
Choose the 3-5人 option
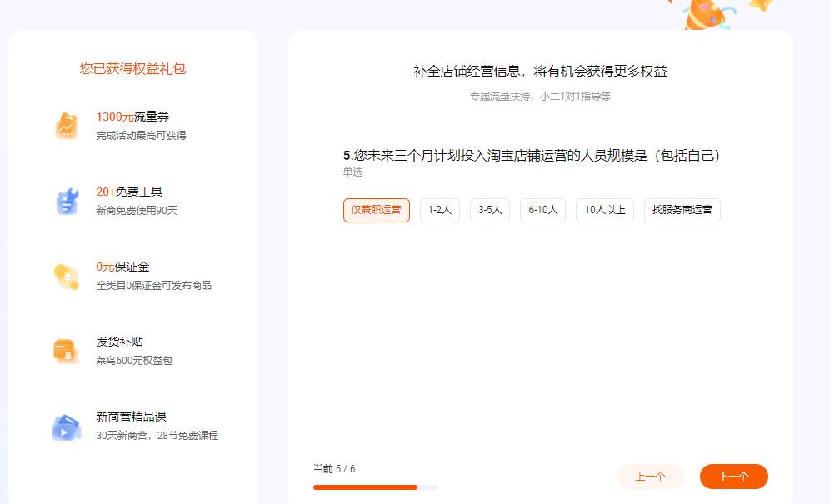[x=491, y=210]
